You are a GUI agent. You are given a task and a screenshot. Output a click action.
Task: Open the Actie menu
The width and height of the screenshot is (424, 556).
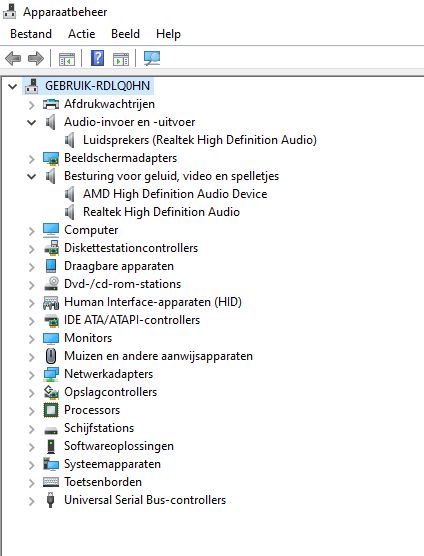82,34
